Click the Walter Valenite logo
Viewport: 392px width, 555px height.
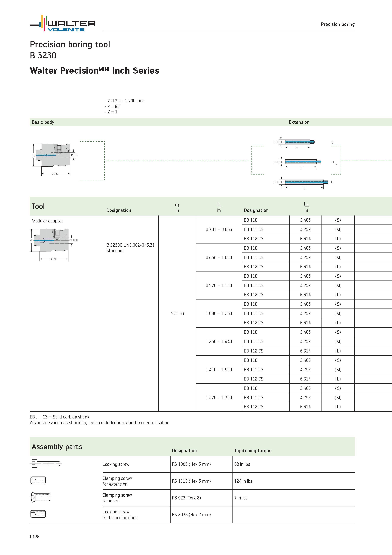coord(63,23)
